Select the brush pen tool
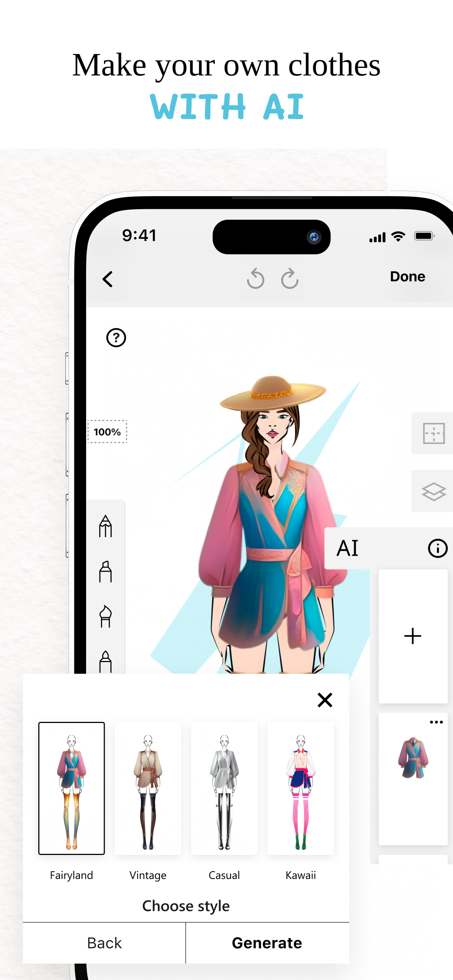 (x=105, y=616)
